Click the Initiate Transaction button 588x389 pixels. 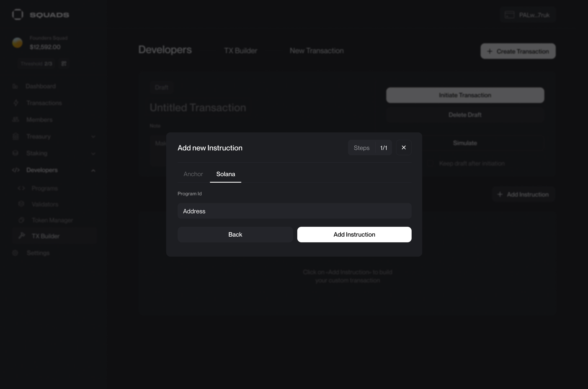(x=465, y=95)
